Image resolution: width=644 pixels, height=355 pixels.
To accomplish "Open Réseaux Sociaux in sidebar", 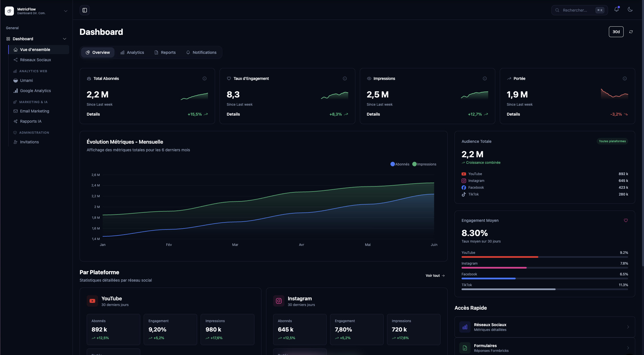I will [39, 60].
